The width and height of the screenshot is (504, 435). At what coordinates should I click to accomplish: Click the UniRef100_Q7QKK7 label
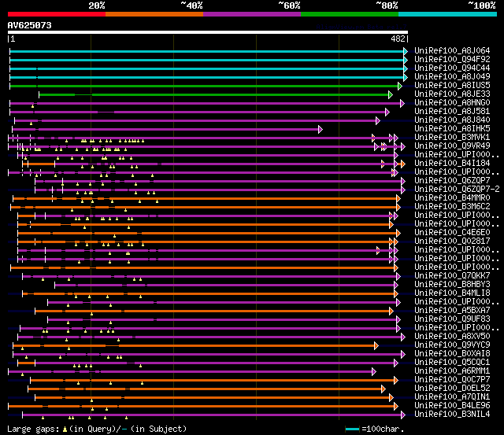click(x=452, y=276)
